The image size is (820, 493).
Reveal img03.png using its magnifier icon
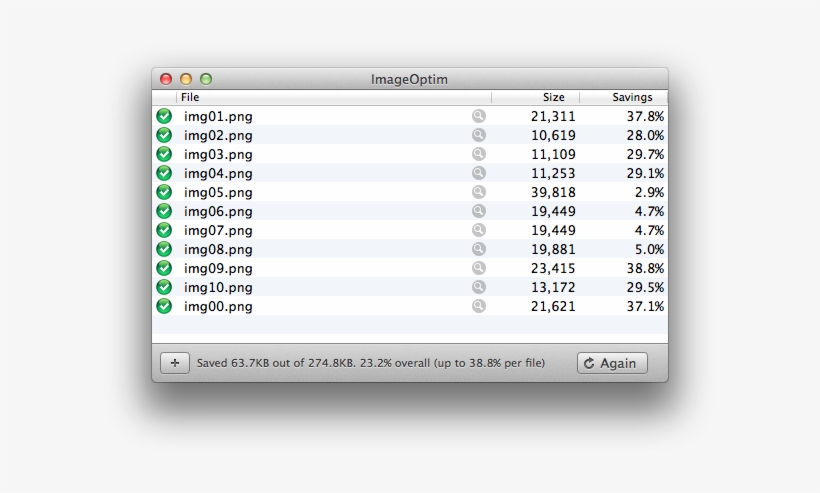click(x=479, y=154)
